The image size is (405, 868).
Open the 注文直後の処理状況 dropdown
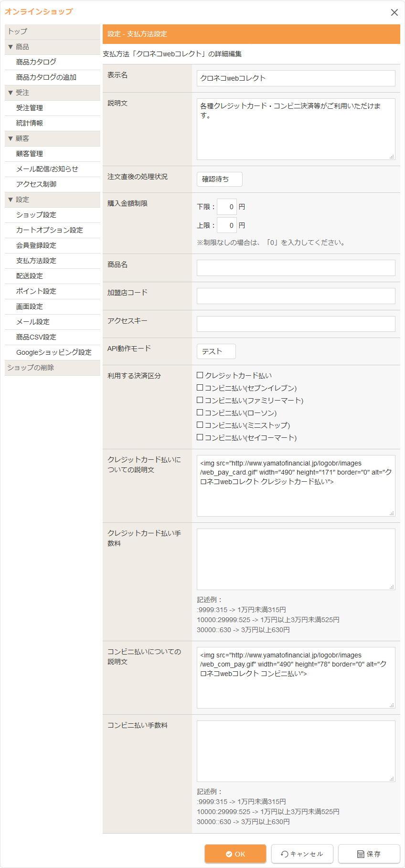[219, 179]
